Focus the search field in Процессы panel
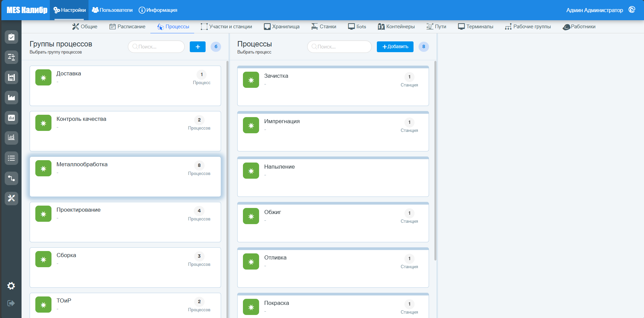Screen dimensions: 644x318 tap(339, 47)
